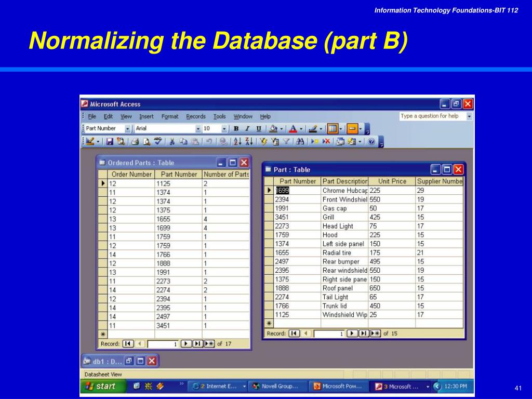Add new record in Part table navigator
The width and height of the screenshot is (532, 399).
click(x=375, y=334)
